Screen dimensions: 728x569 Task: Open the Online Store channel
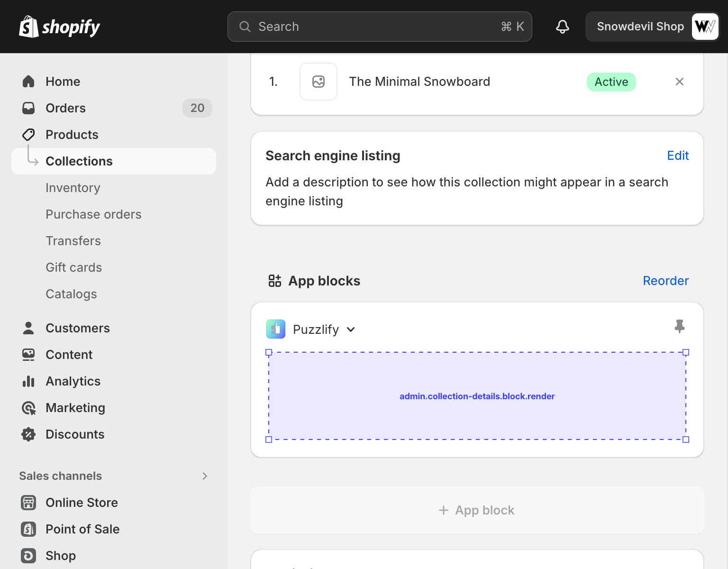(x=82, y=503)
